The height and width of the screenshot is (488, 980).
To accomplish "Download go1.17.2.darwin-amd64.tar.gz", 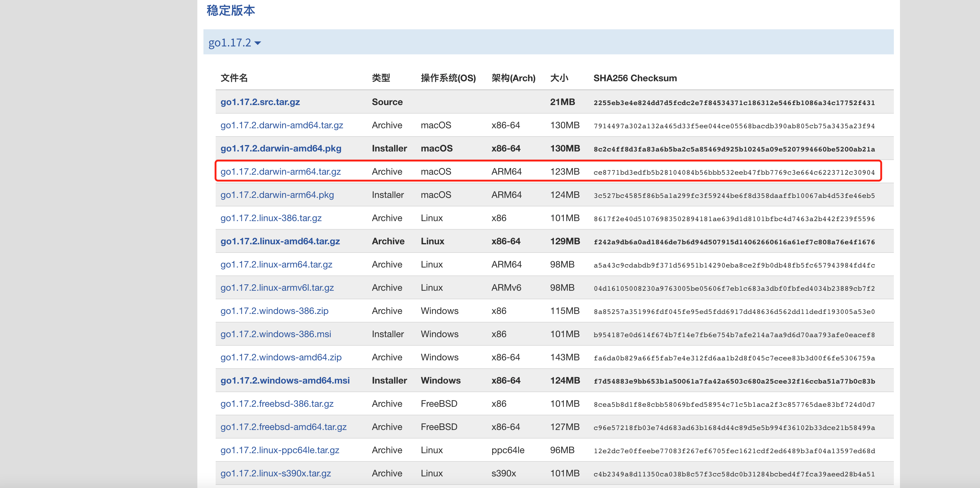I will pyautogui.click(x=282, y=125).
